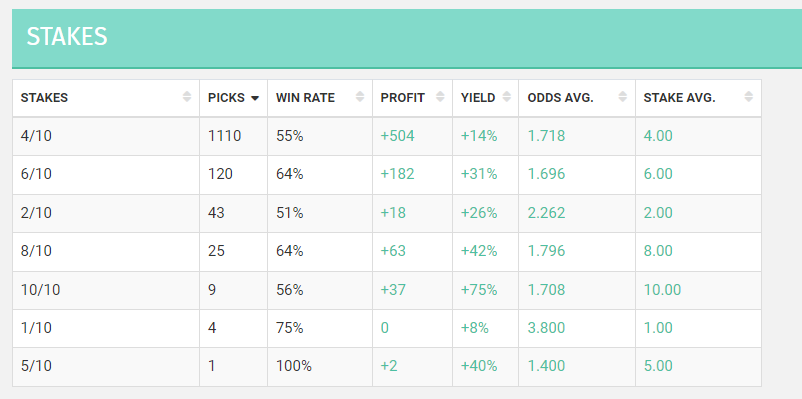The width and height of the screenshot is (802, 399).
Task: Click the Picks column descending sort arrow
Action: 255,98
